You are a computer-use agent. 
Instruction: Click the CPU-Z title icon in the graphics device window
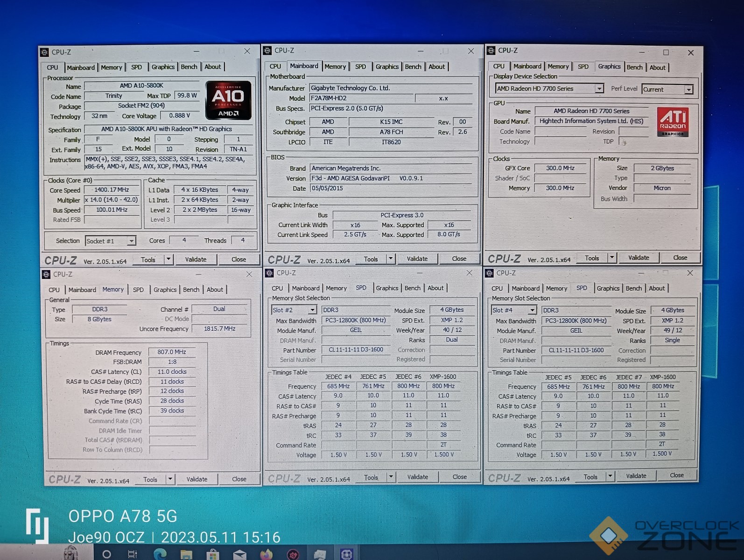(x=491, y=50)
